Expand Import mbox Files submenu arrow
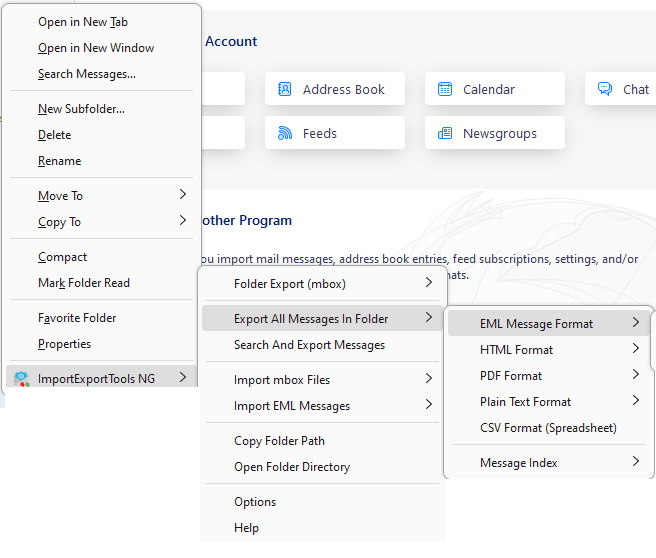The width and height of the screenshot is (656, 558). [x=429, y=379]
